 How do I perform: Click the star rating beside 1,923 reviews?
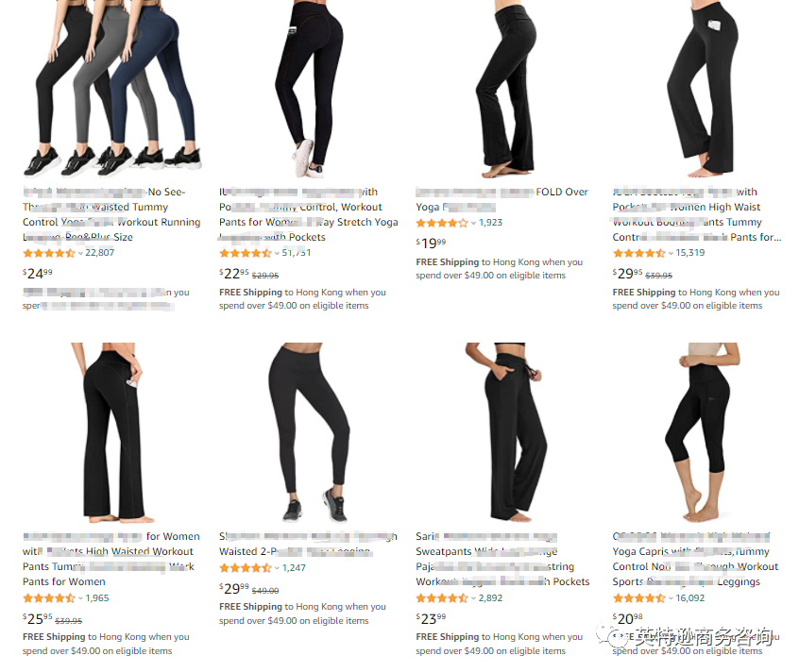(442, 223)
